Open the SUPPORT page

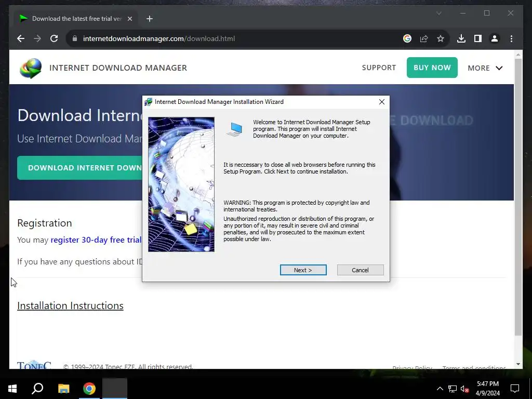379,68
